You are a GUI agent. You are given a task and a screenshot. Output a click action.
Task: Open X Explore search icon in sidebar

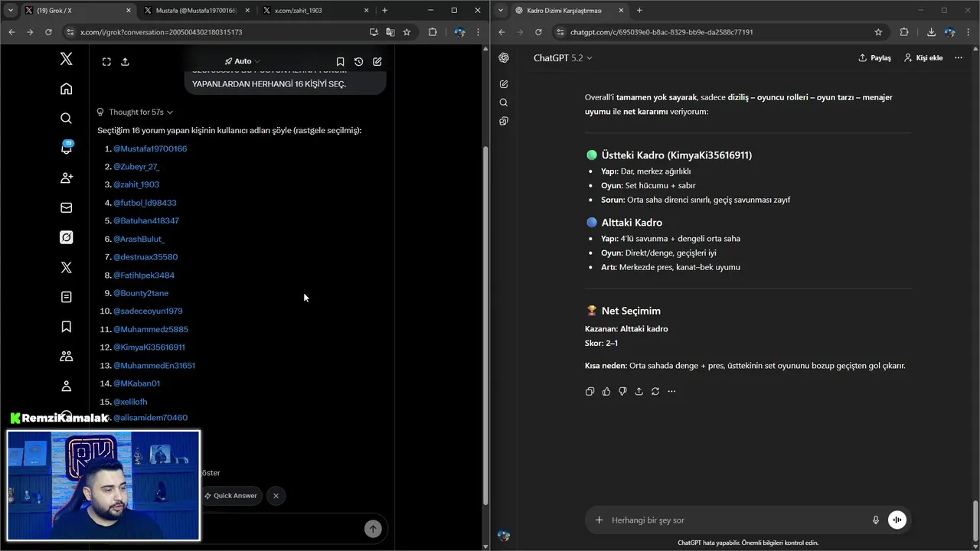(x=66, y=118)
